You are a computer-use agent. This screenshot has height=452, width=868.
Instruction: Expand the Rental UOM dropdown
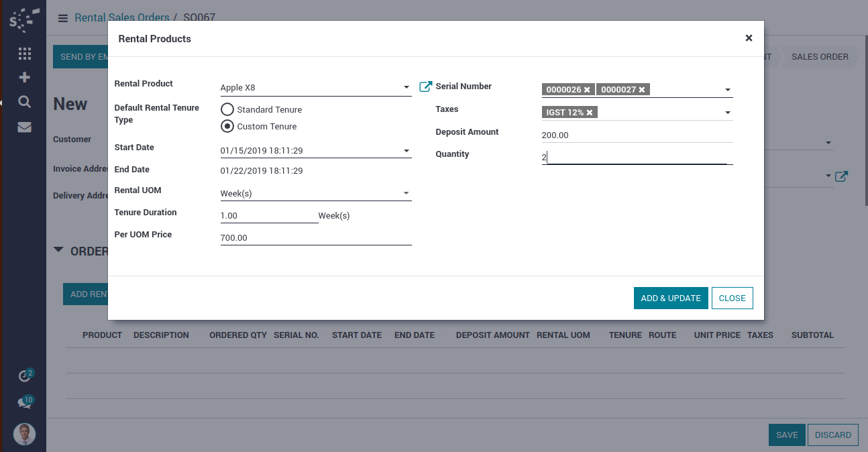[406, 194]
